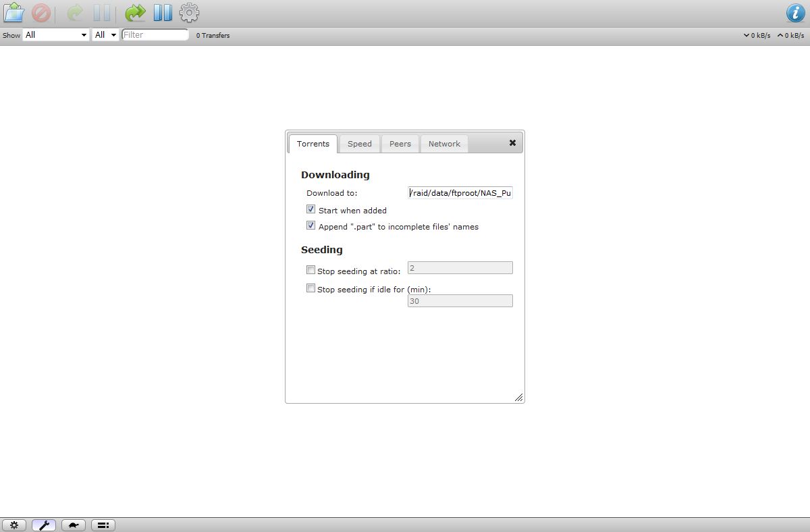Switch to the Speed tab
810x532 pixels.
coord(360,144)
